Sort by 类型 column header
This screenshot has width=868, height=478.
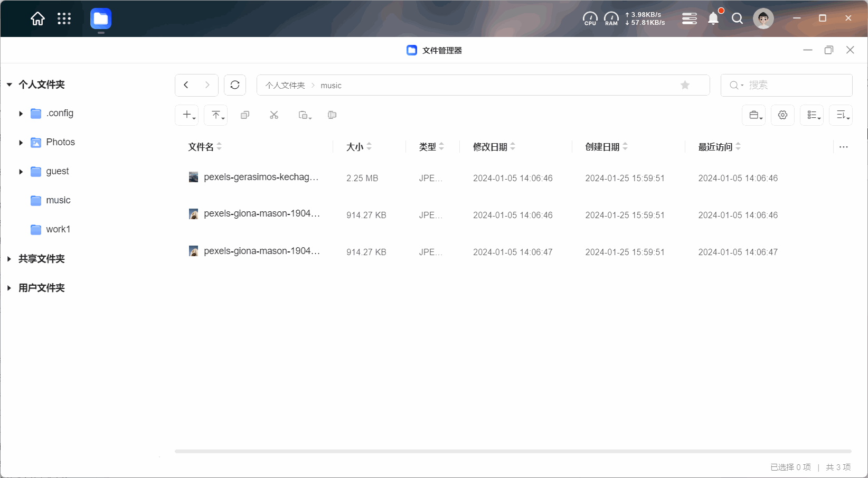(431, 147)
